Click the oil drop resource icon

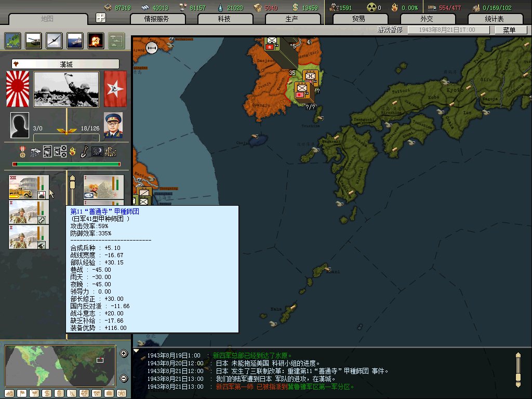click(220, 7)
